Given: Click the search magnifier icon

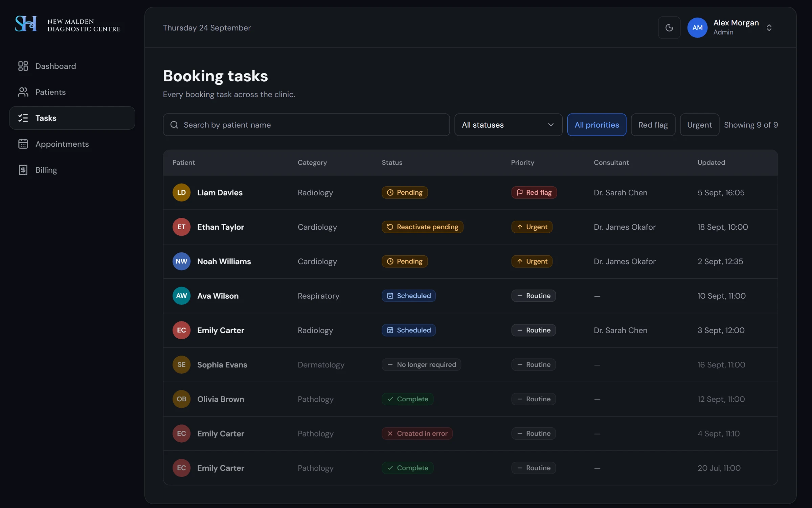Looking at the screenshot, I should 174,125.
